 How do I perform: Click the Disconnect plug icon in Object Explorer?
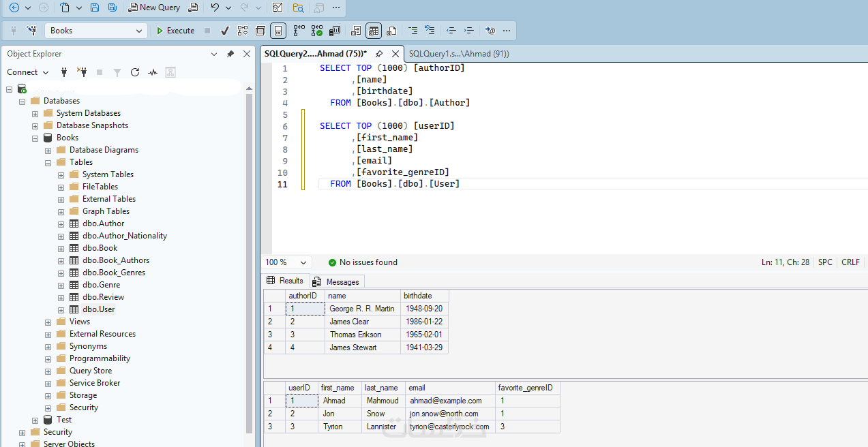[82, 72]
